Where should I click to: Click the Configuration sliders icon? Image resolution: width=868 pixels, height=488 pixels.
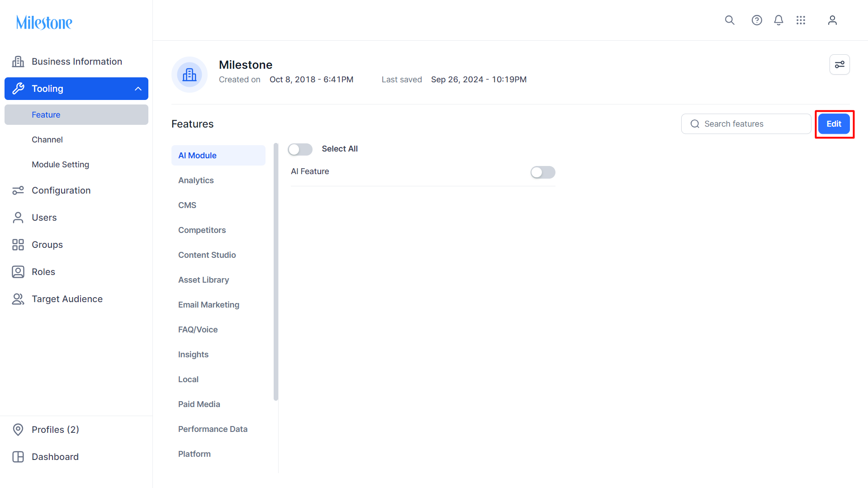18,190
